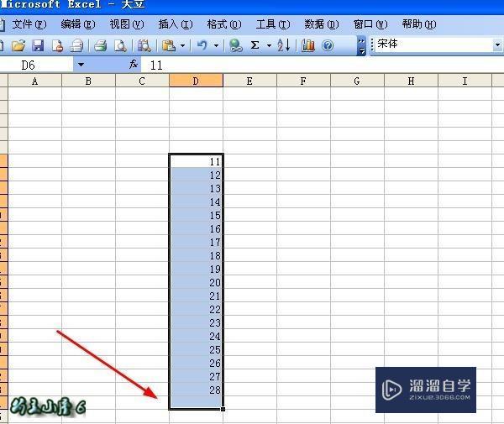Select column F header
The height and width of the screenshot is (424, 504).
pyautogui.click(x=303, y=81)
